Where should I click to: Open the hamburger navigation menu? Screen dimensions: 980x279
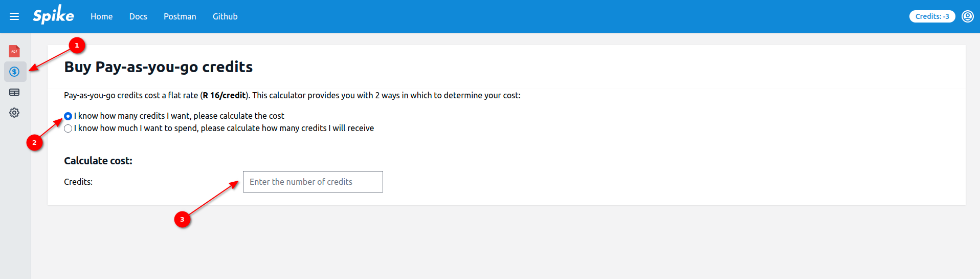[14, 16]
